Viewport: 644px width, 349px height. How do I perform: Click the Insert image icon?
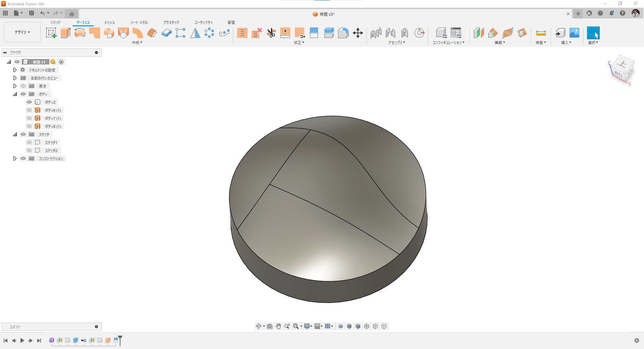[574, 33]
